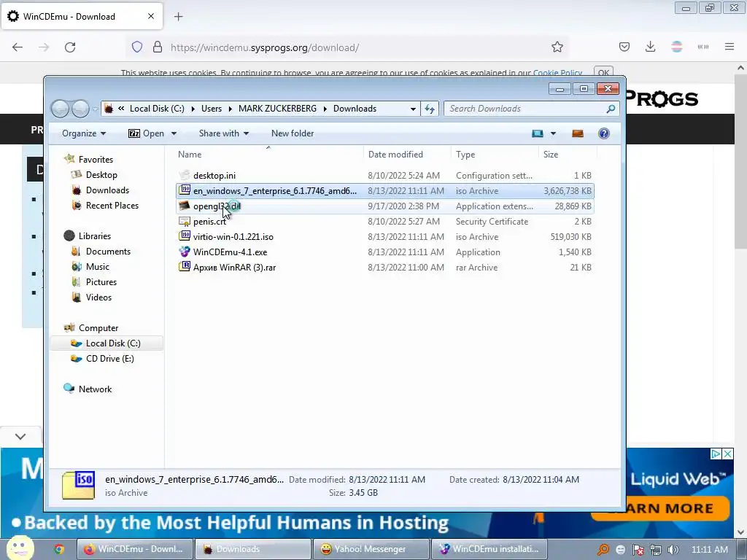Open the selected file with the Open button
The image size is (747, 560).
pyautogui.click(x=146, y=133)
